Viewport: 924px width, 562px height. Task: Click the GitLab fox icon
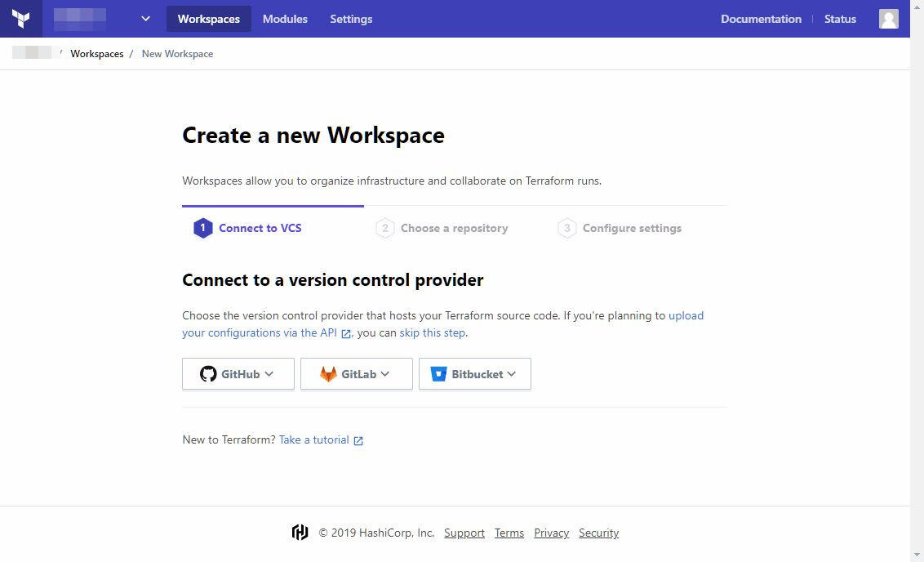point(328,374)
